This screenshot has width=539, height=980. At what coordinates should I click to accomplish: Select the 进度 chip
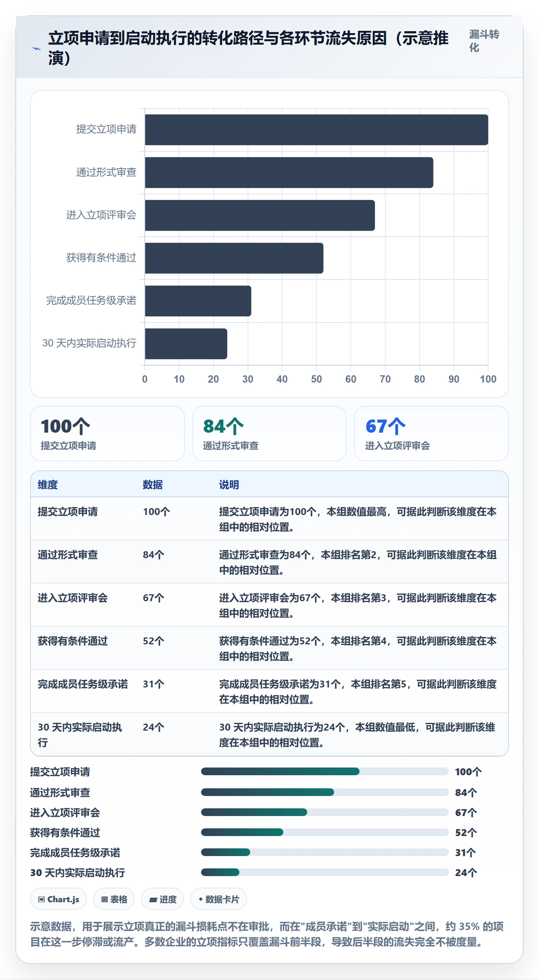tap(162, 899)
